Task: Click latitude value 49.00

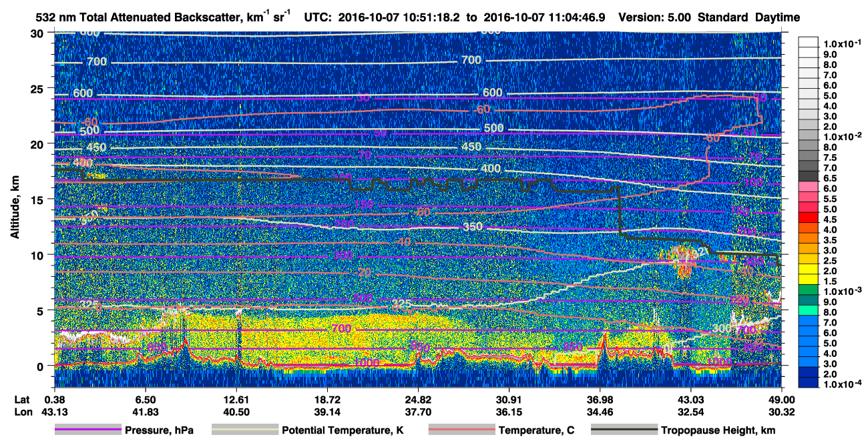Action: click(x=781, y=400)
